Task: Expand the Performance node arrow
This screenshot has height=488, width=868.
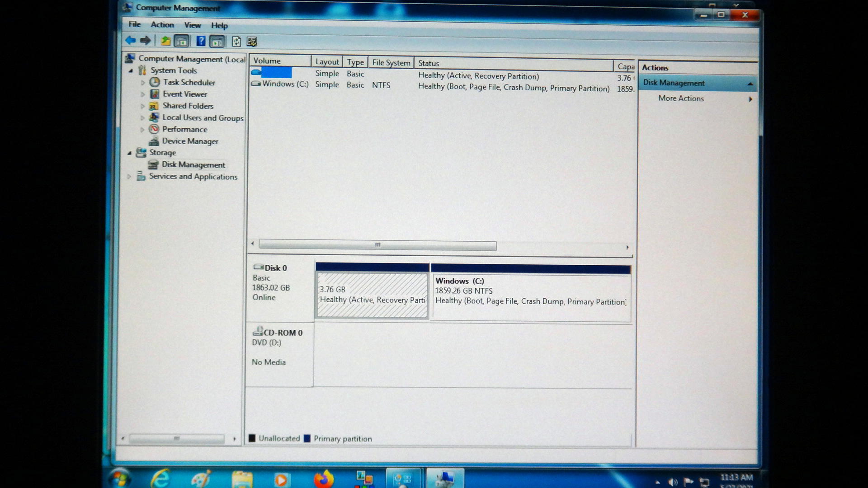Action: point(143,129)
